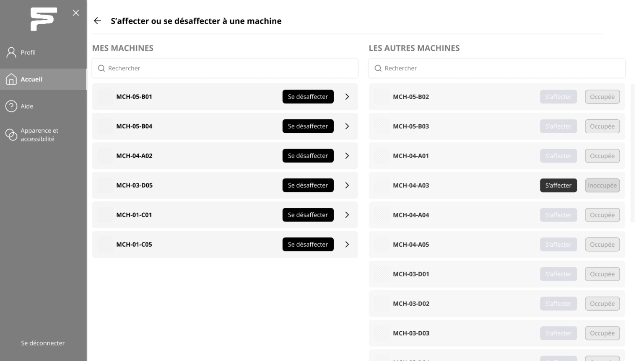The width and height of the screenshot is (644, 361).
Task: Click the company logo in sidebar
Action: (x=44, y=19)
